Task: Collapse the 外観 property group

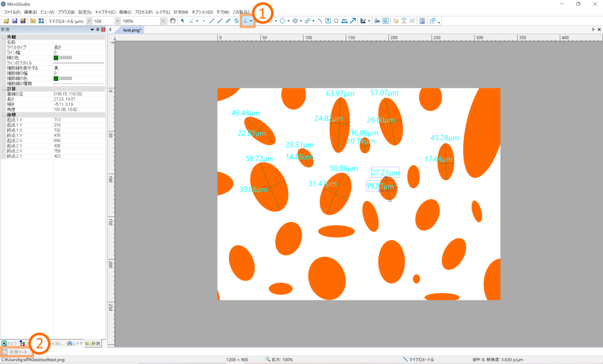Action: [4, 37]
